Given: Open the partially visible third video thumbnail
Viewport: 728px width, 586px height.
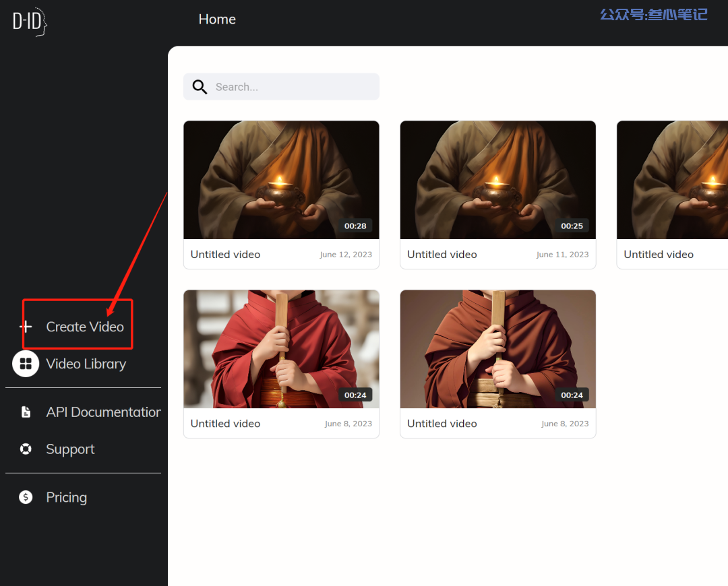Looking at the screenshot, I should (672, 180).
